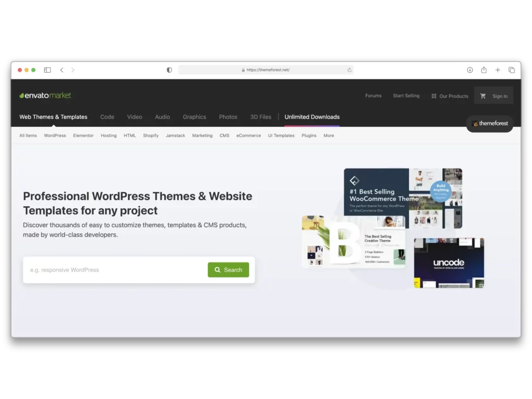Click the Safari sidebar toggle icon
The image size is (532, 399).
(x=47, y=70)
